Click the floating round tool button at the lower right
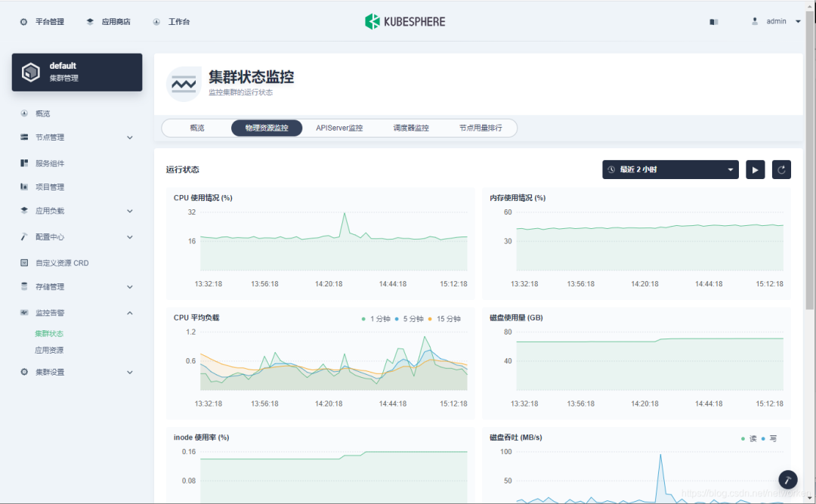 pos(788,480)
